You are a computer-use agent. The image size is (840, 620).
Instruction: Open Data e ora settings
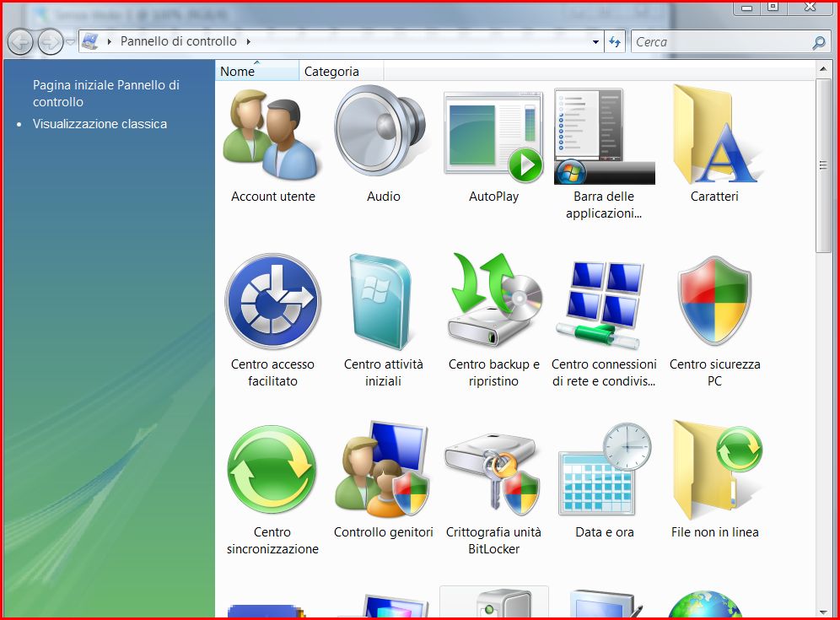click(604, 481)
